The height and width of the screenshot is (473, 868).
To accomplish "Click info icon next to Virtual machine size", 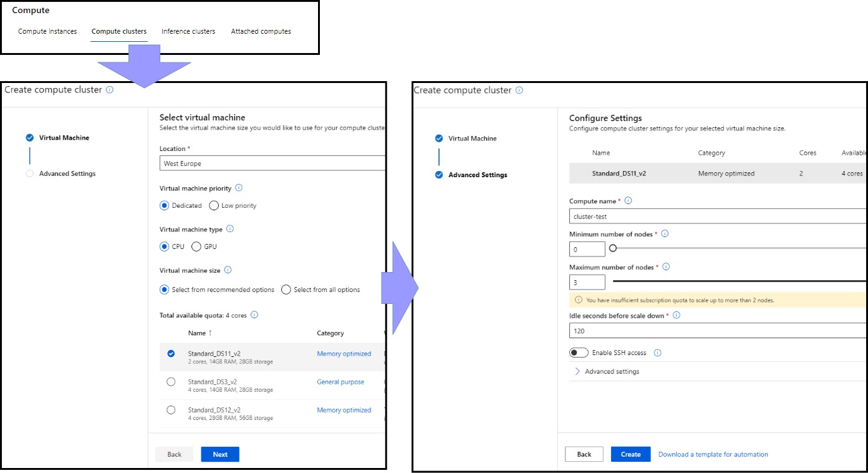I will [228, 270].
